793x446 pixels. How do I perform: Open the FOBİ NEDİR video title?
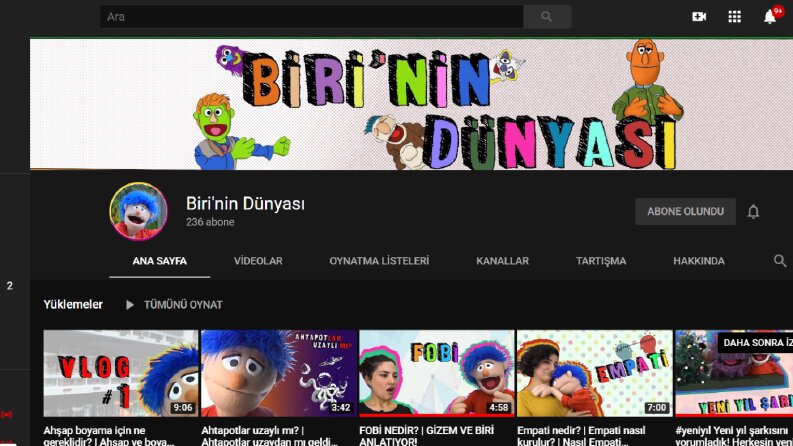(426, 435)
